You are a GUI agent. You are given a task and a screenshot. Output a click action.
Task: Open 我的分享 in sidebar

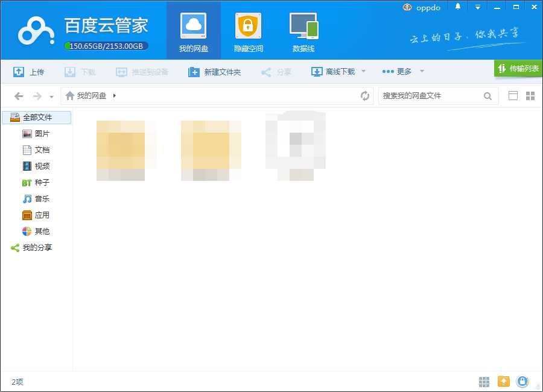[31, 248]
